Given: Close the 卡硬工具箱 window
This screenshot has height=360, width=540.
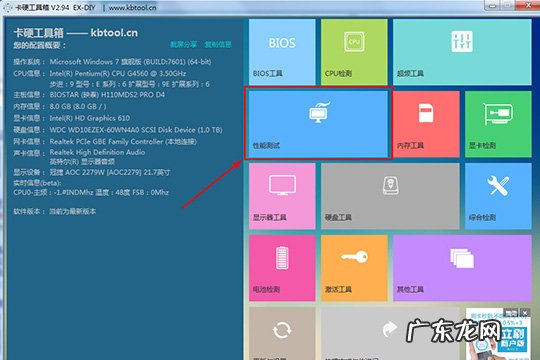Looking at the screenshot, I should (528, 6).
